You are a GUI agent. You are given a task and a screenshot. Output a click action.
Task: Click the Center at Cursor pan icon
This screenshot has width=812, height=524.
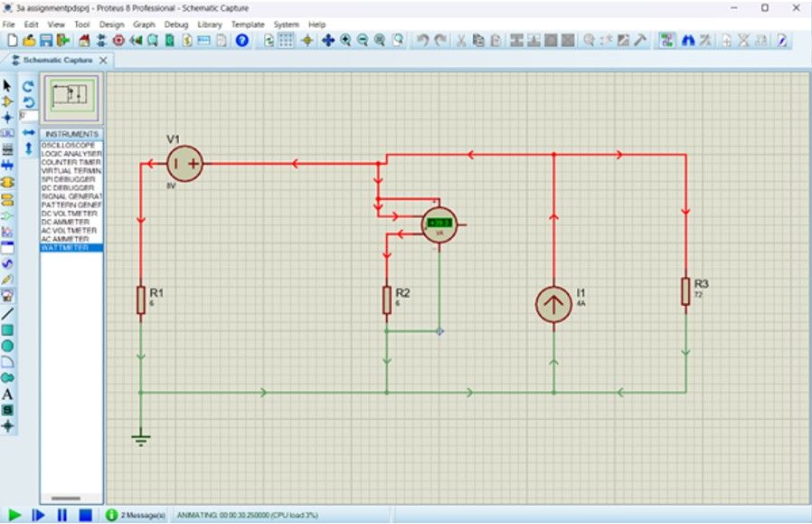(328, 41)
